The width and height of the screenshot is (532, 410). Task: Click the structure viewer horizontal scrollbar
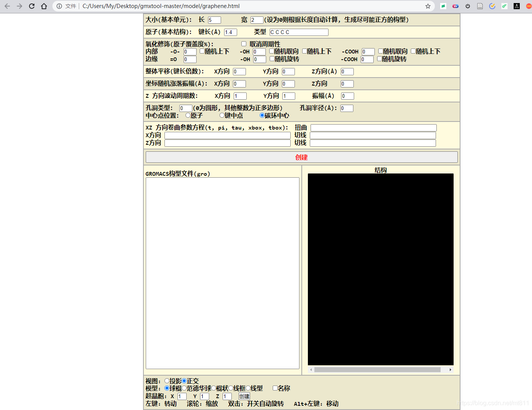[x=377, y=369]
